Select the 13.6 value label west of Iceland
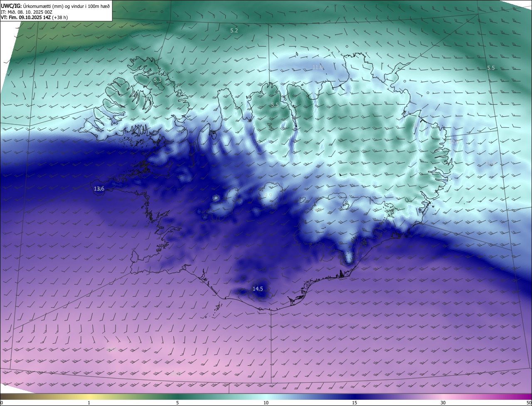Screen dimensions: 532x406 (99, 189)
